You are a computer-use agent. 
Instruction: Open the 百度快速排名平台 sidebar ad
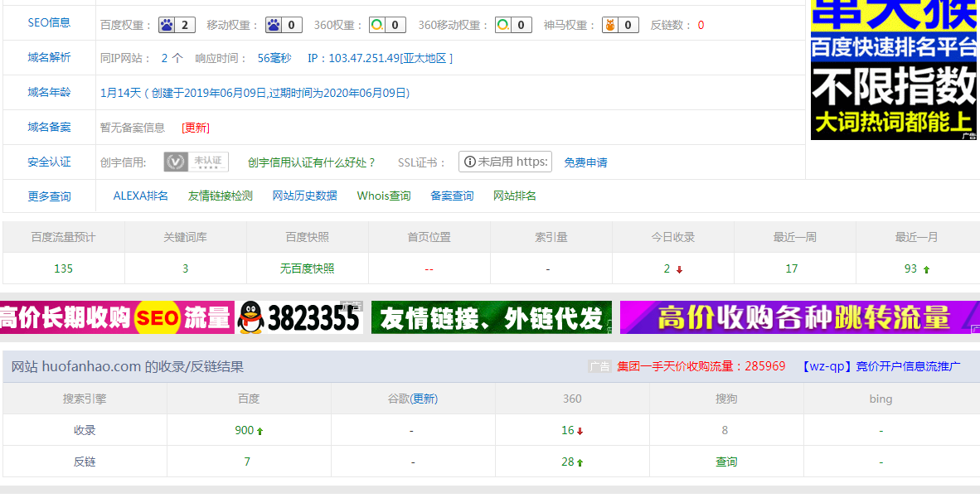894,70
